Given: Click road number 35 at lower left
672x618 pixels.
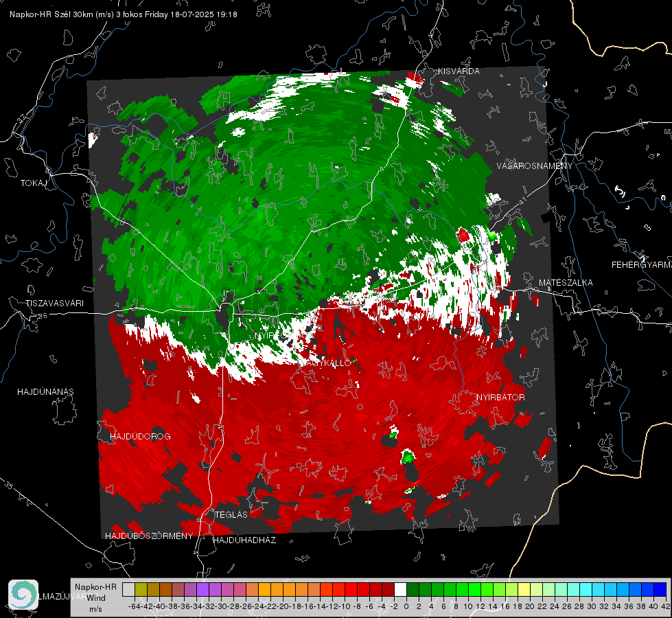Looking at the screenshot, I should point(8,486).
